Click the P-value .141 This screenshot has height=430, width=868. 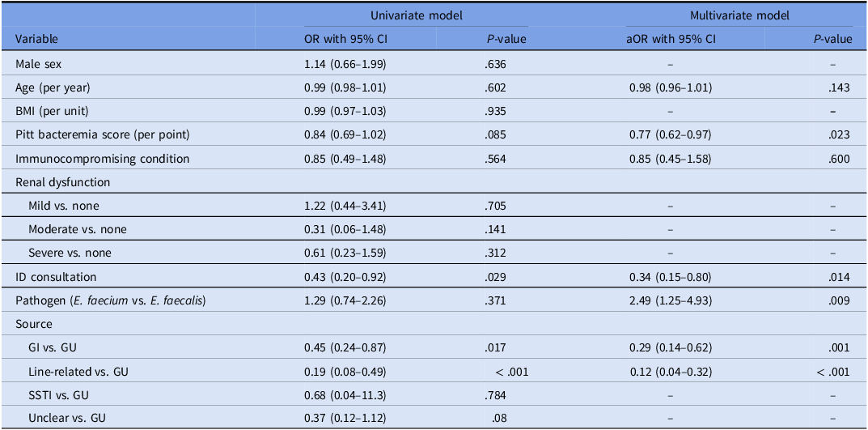coord(495,229)
